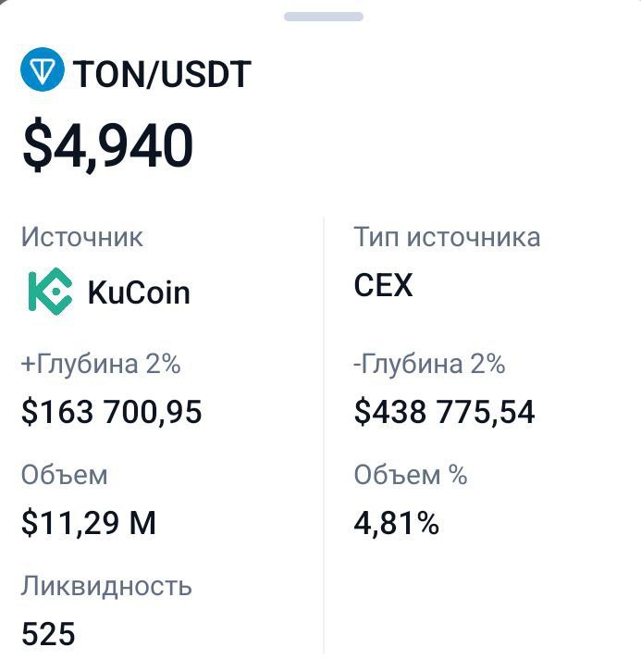Select the TON/USDT pair title
Screen dimensions: 641x672
pyautogui.click(x=161, y=74)
